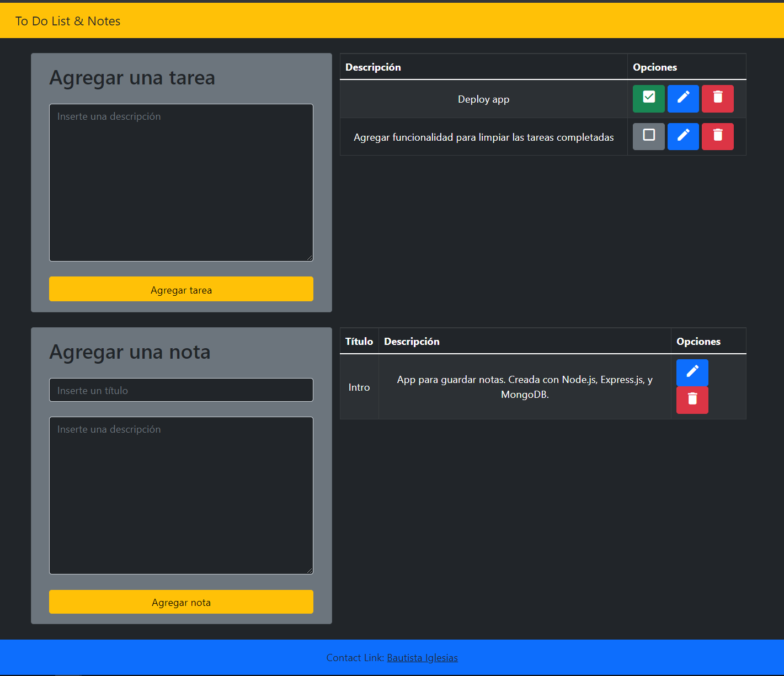Click the 'To Do List & Notes' navbar title
The height and width of the screenshot is (676, 784).
[x=68, y=21]
